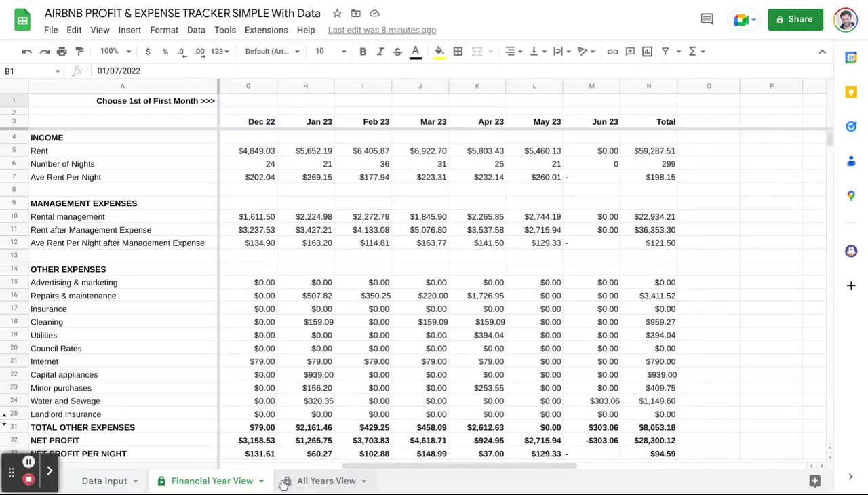The image size is (868, 495).
Task: Open edit history via last edit link
Action: 382,30
